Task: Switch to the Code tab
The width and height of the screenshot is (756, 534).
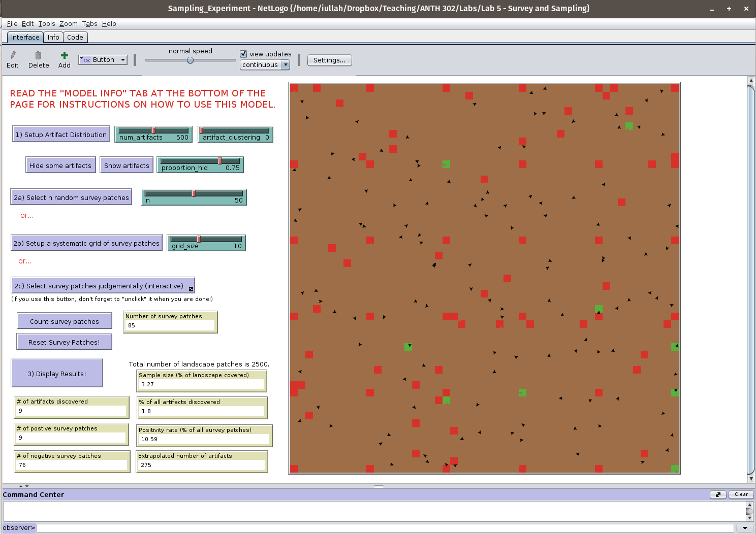Action: (75, 37)
